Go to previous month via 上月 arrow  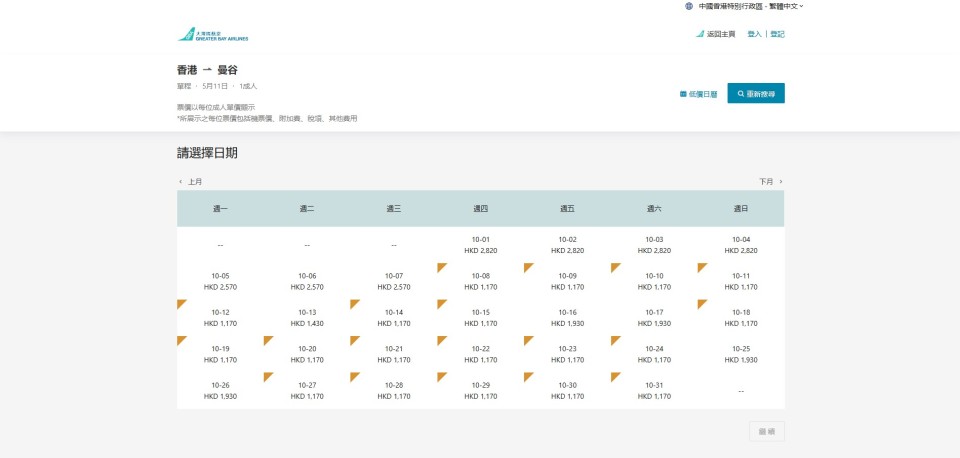coord(190,182)
